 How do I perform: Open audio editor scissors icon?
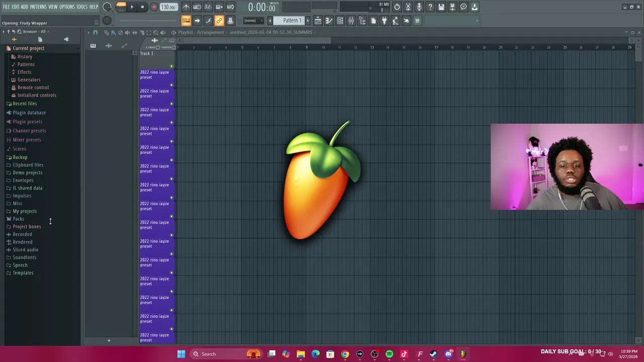coord(408,7)
